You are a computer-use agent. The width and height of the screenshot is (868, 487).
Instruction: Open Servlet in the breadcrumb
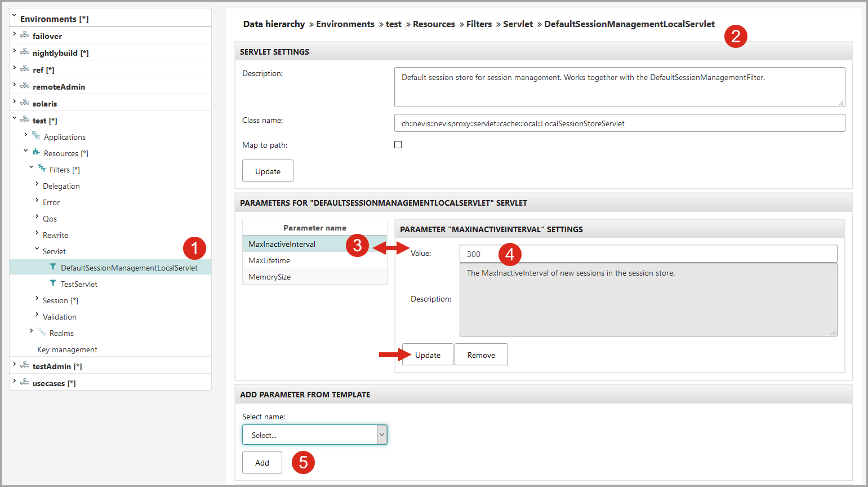click(518, 24)
